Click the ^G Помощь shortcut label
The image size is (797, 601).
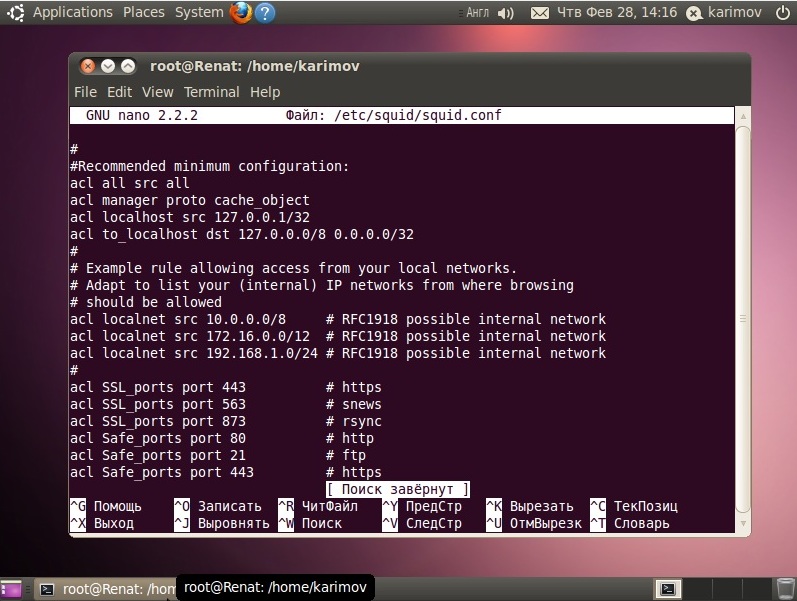point(106,506)
